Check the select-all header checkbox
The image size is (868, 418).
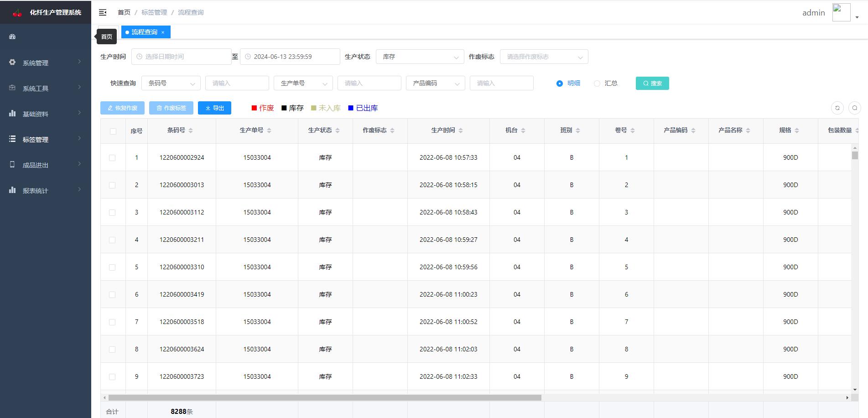coord(113,131)
